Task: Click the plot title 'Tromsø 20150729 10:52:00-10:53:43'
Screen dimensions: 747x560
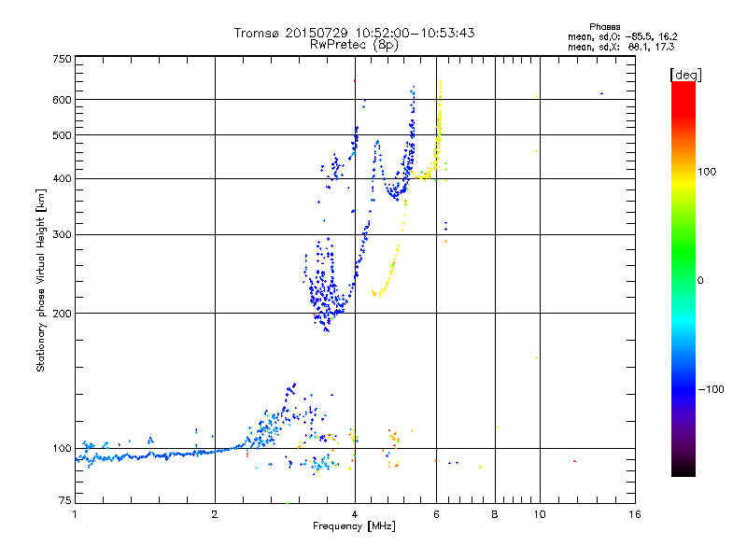Action: pos(354,33)
